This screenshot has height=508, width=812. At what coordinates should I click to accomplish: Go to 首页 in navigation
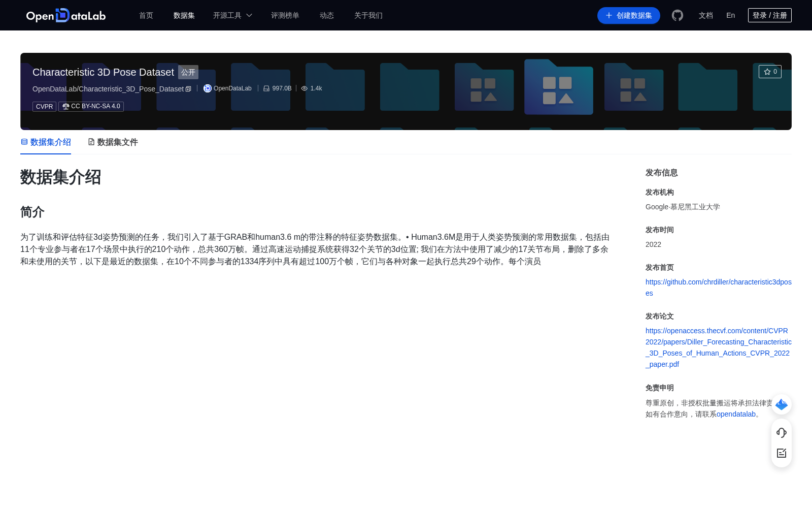pyautogui.click(x=146, y=15)
